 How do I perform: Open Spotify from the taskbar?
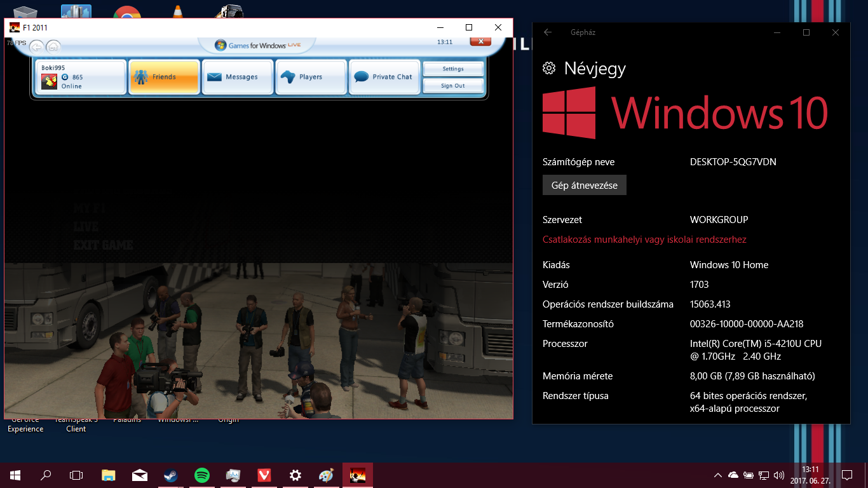coord(202,475)
